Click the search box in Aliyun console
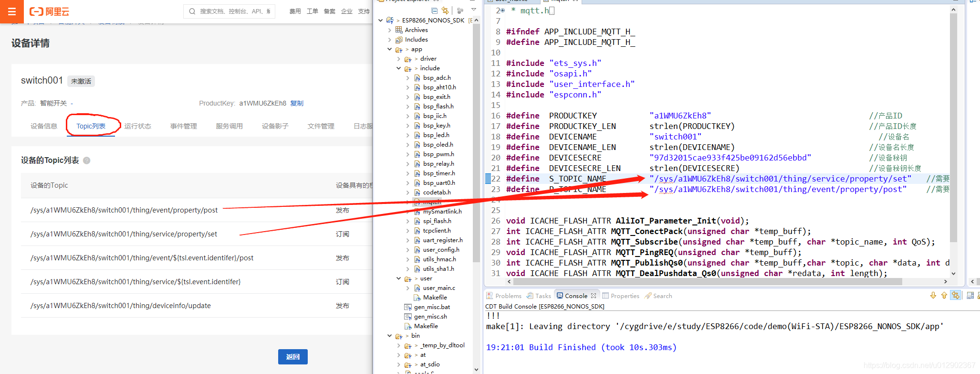This screenshot has height=374, width=980. [x=229, y=11]
